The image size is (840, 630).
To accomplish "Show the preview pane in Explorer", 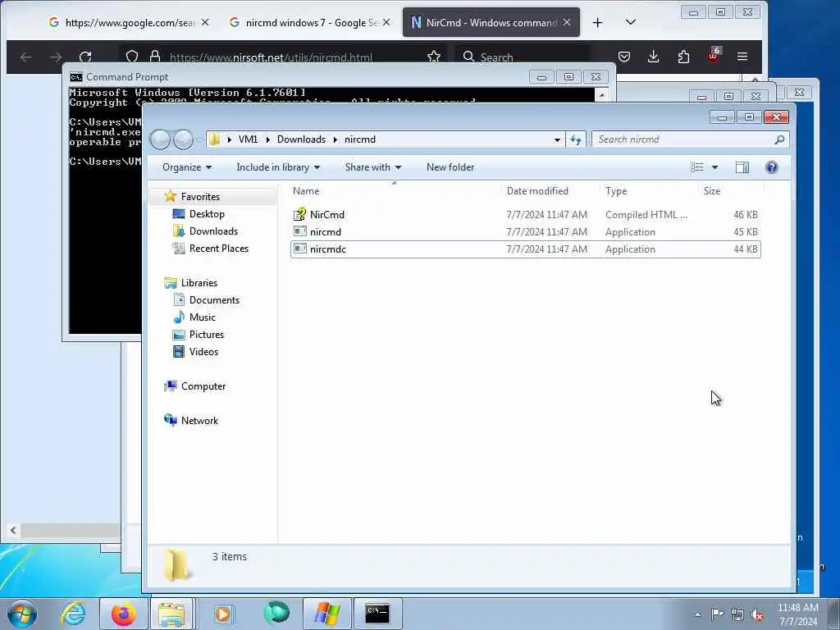I will pos(742,167).
